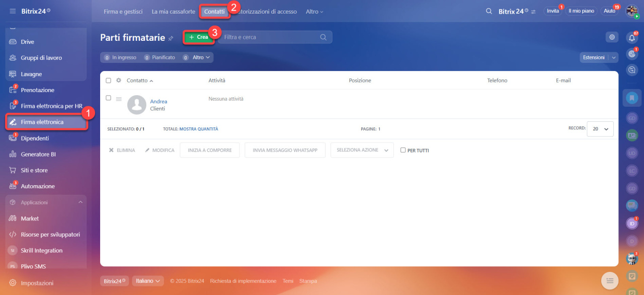Open Firma elettronica per HR
This screenshot has height=295, width=644.
[46, 106]
